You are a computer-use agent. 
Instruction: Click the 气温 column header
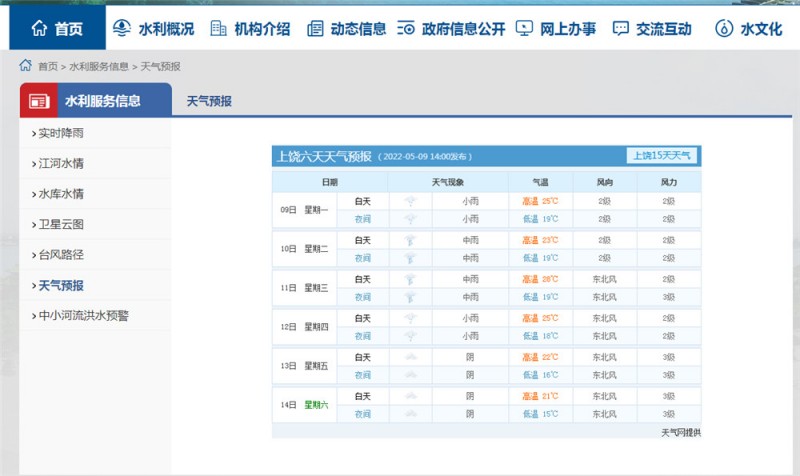point(540,182)
